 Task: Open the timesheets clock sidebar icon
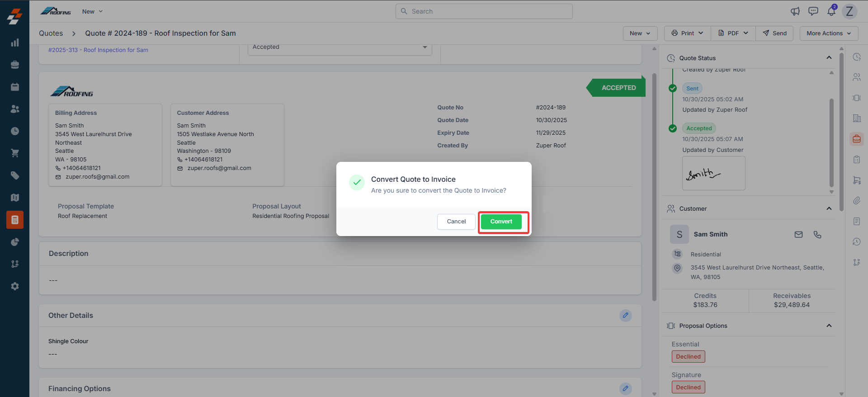coord(15,131)
